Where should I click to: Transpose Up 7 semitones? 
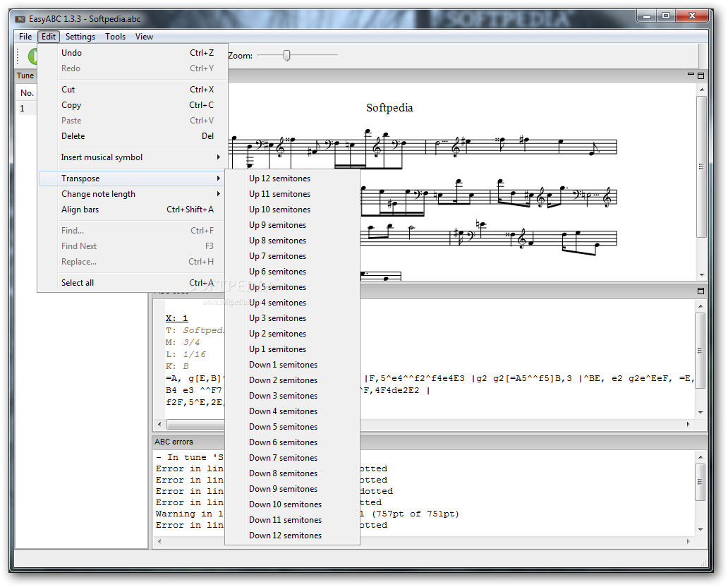[x=293, y=256]
